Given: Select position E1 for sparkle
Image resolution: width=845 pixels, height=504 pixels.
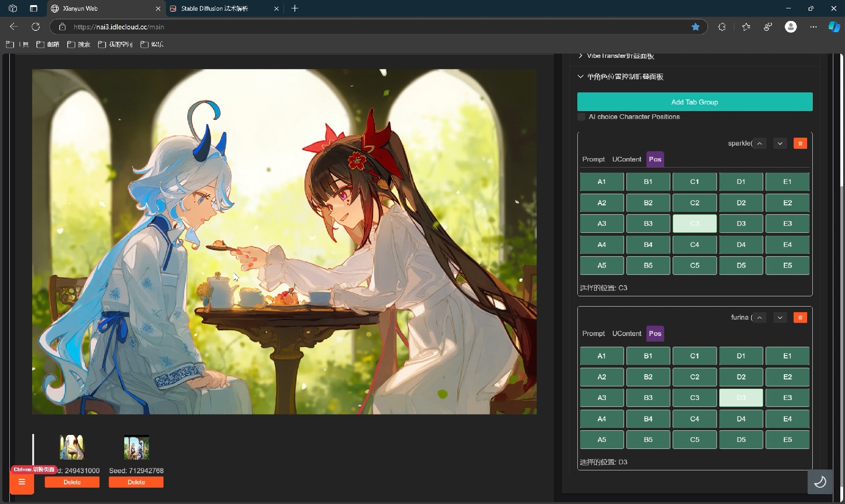Looking at the screenshot, I should click(x=788, y=182).
